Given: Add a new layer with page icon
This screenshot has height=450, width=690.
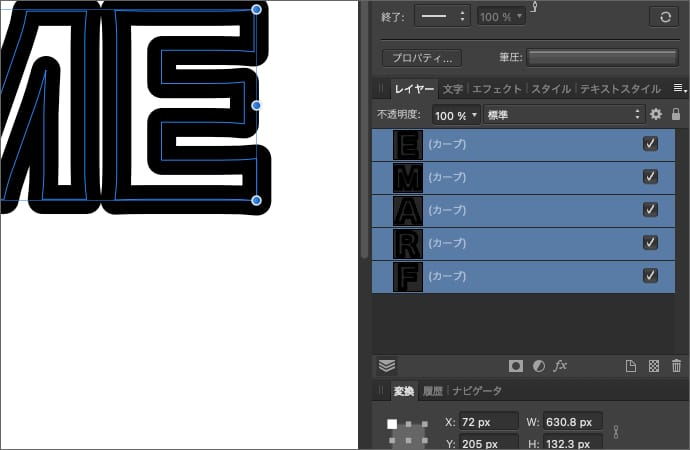Looking at the screenshot, I should coord(631,366).
